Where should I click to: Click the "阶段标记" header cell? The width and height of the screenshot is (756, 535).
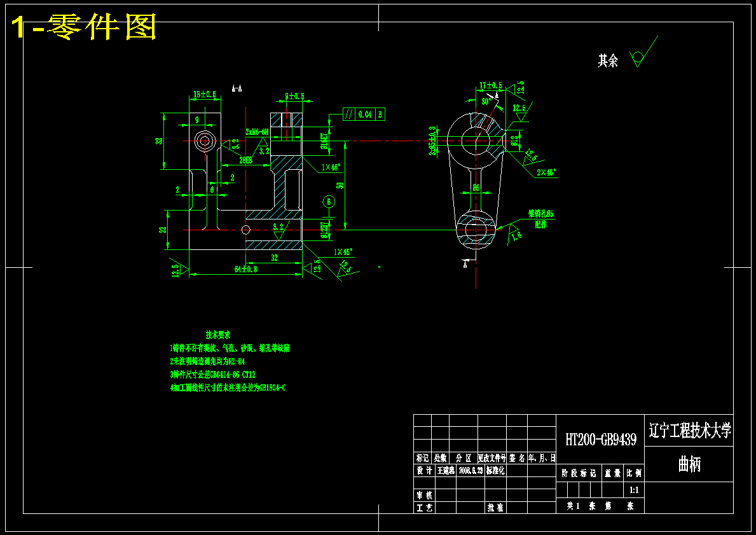click(x=579, y=474)
